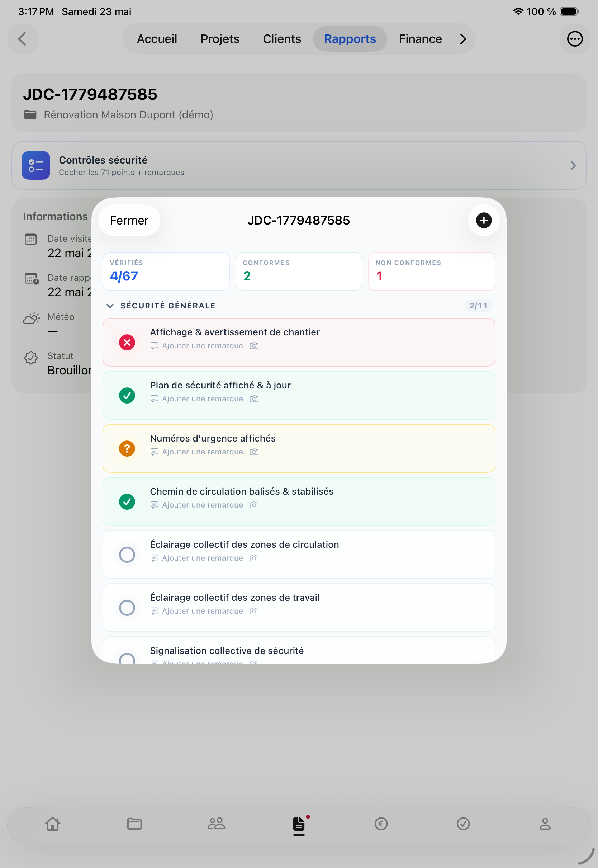Tap camera icon for Chemin de circulation balisés

tap(255, 505)
